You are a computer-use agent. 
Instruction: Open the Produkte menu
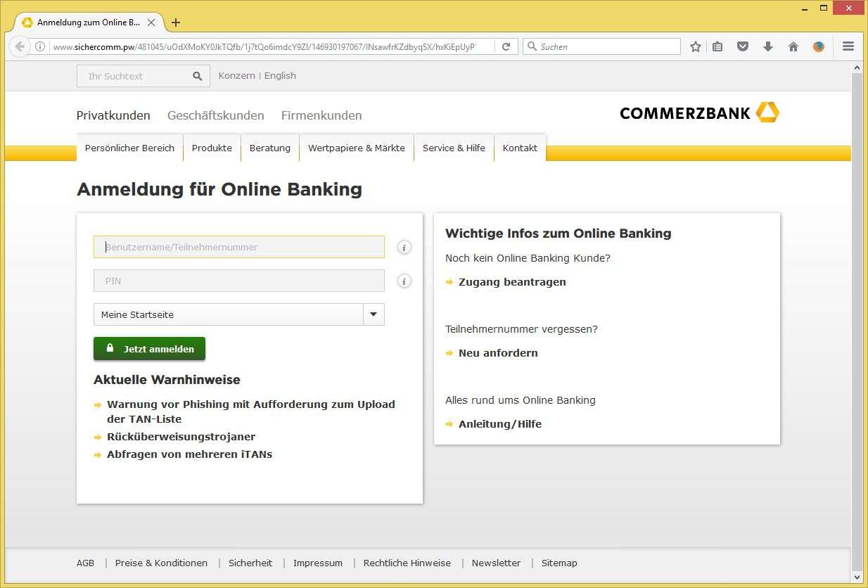click(212, 148)
